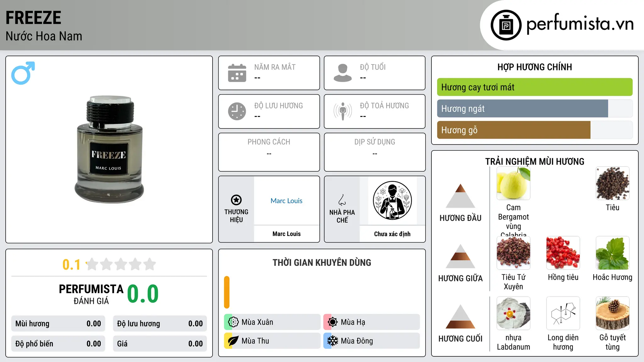Select the Mùa Hạ season label
This screenshot has width=644, height=362.
click(353, 322)
